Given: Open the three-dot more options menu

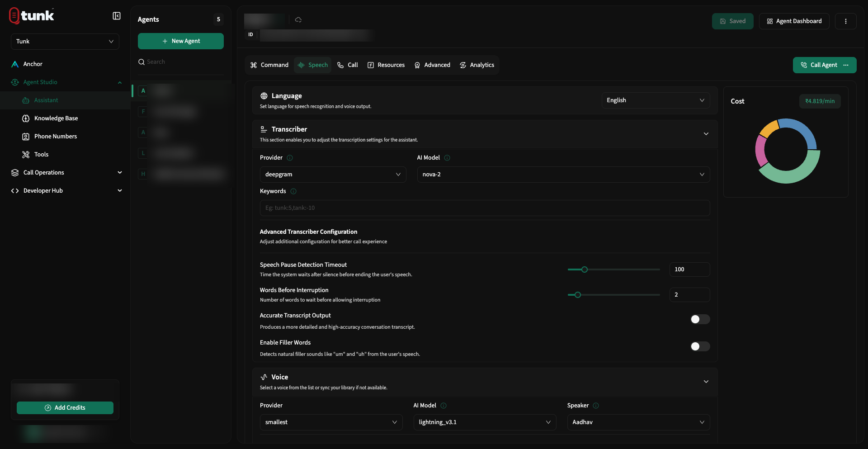Looking at the screenshot, I should pos(845,21).
